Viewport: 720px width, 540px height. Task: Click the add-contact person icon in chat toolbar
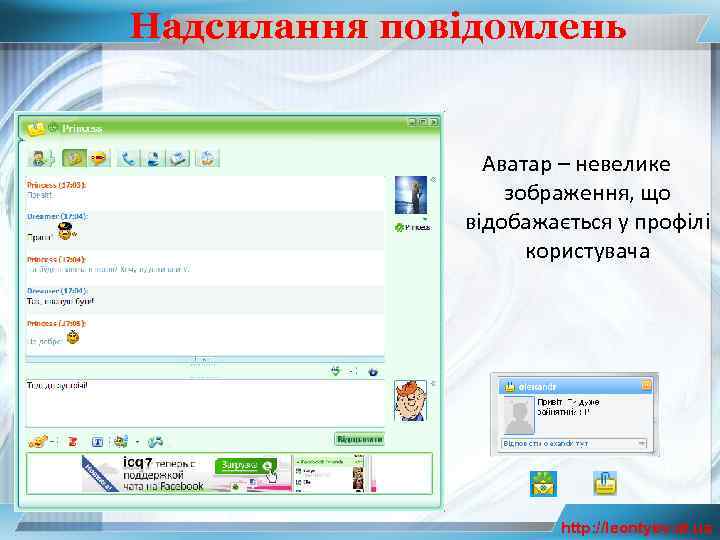coord(42,158)
